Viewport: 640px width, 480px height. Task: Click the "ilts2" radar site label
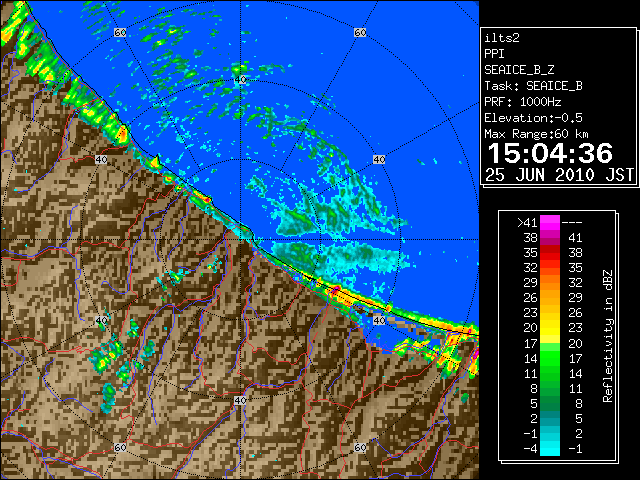[502, 38]
